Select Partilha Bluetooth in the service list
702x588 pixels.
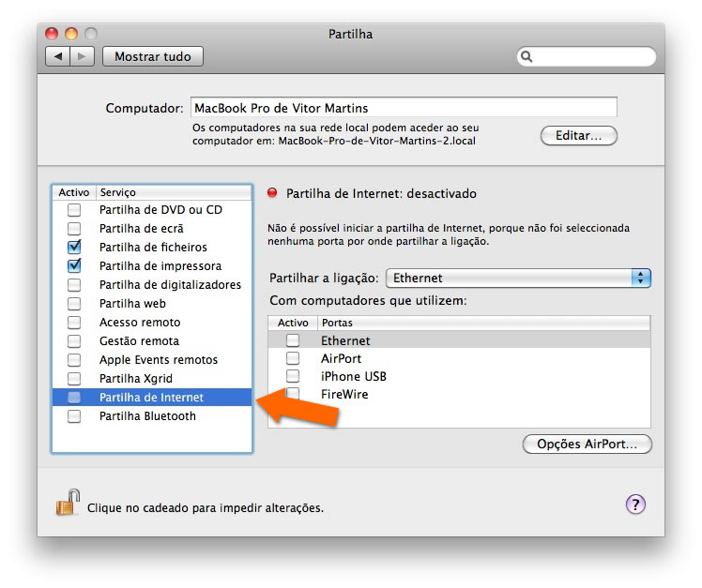pos(147,416)
